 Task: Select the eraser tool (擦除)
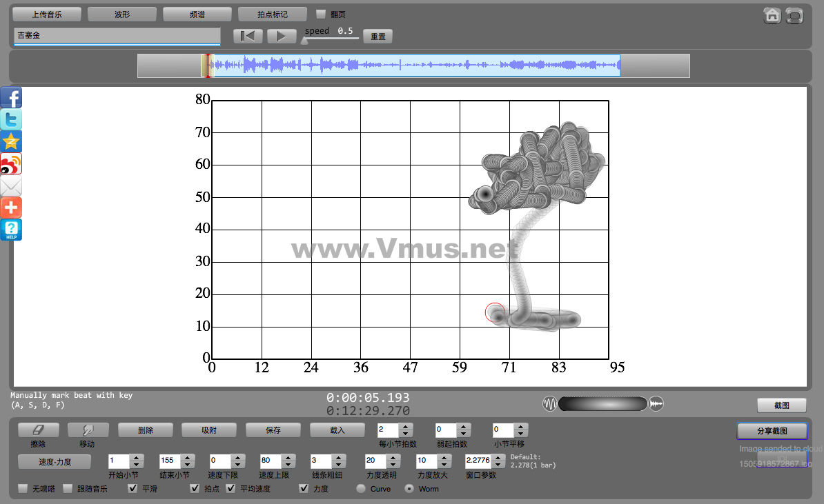click(38, 430)
